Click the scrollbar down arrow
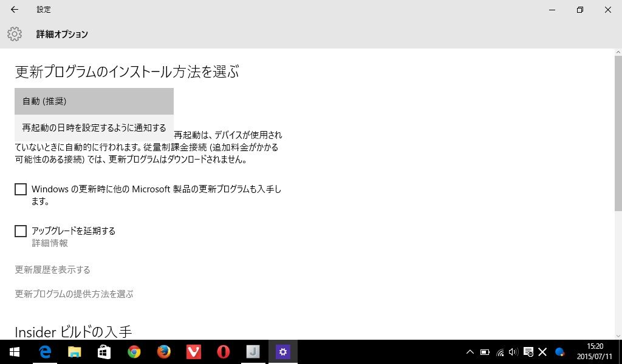 click(618, 336)
